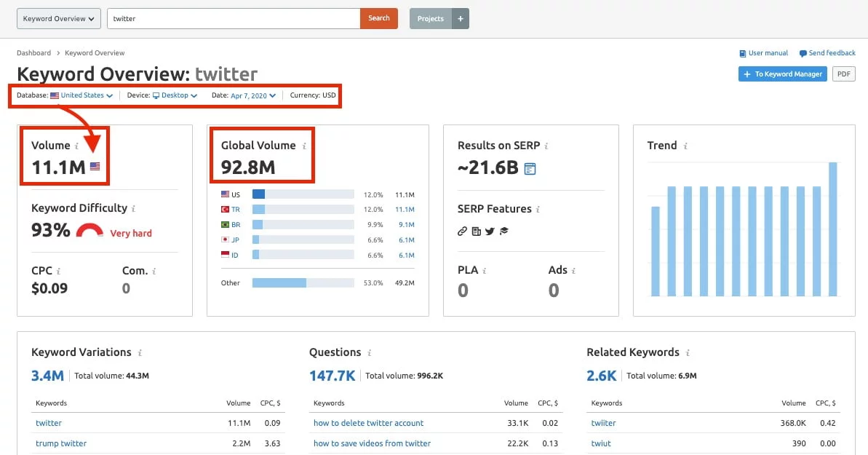Click the info icon beside Global Volume
This screenshot has height=455, width=868.
[x=304, y=146]
